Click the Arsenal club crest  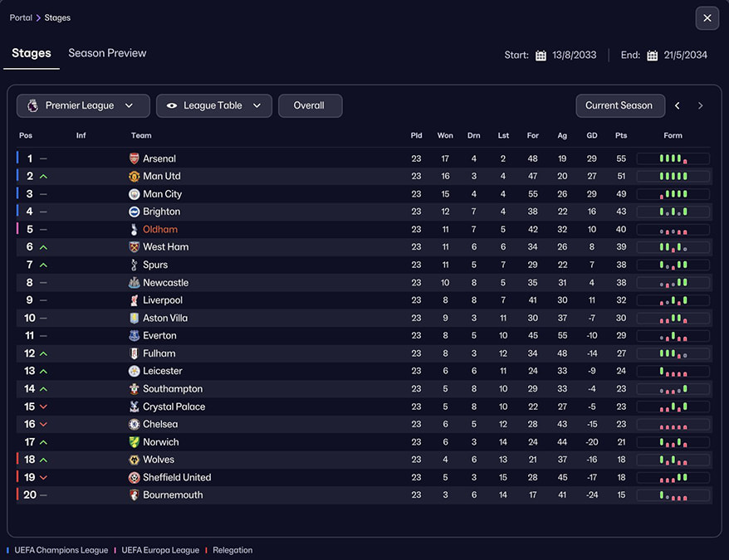[134, 158]
